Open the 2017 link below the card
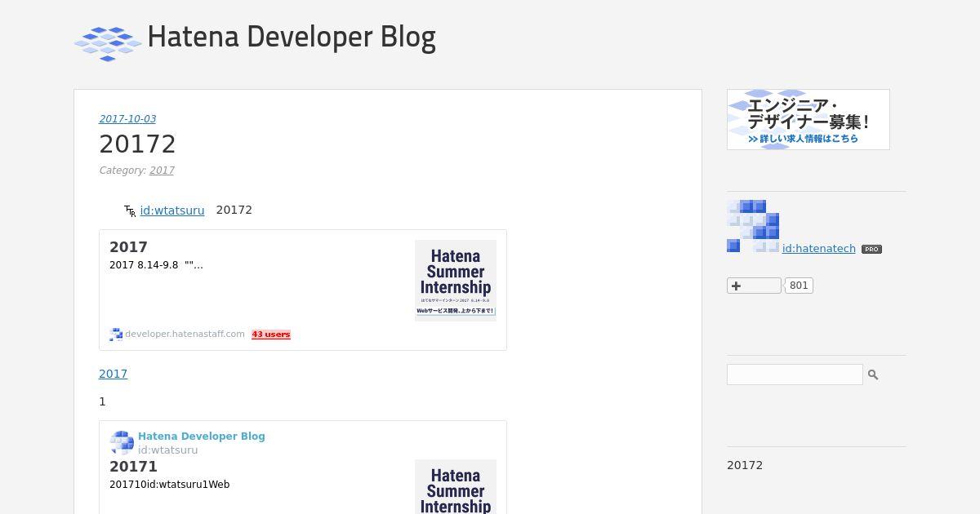Screen dimensions: 980x514 coord(113,374)
